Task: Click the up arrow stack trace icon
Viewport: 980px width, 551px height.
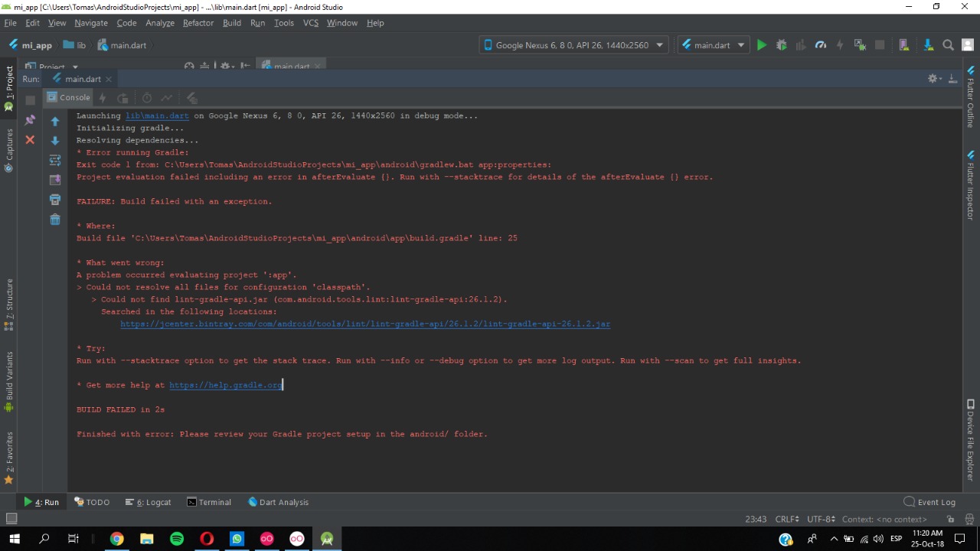Action: [54, 121]
